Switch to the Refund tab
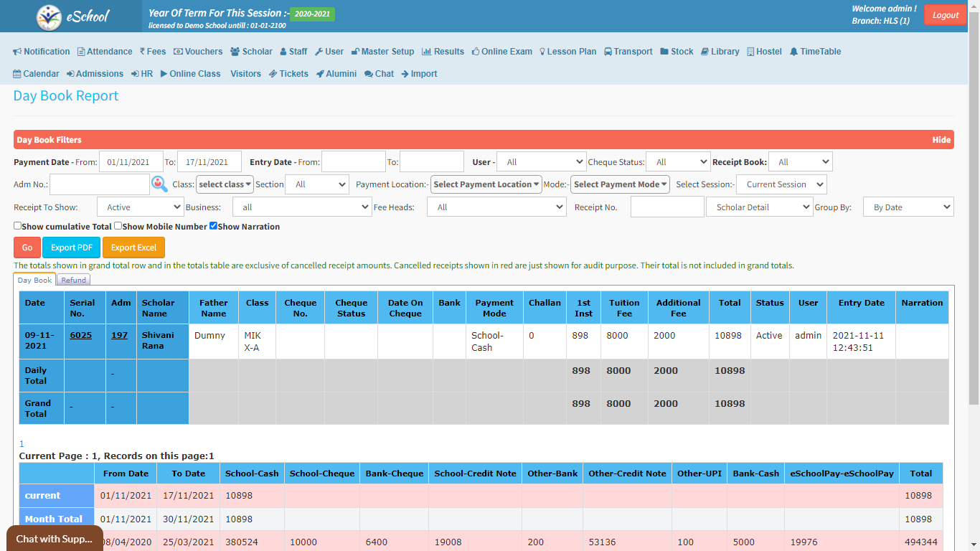Image resolution: width=980 pixels, height=551 pixels. click(x=73, y=281)
